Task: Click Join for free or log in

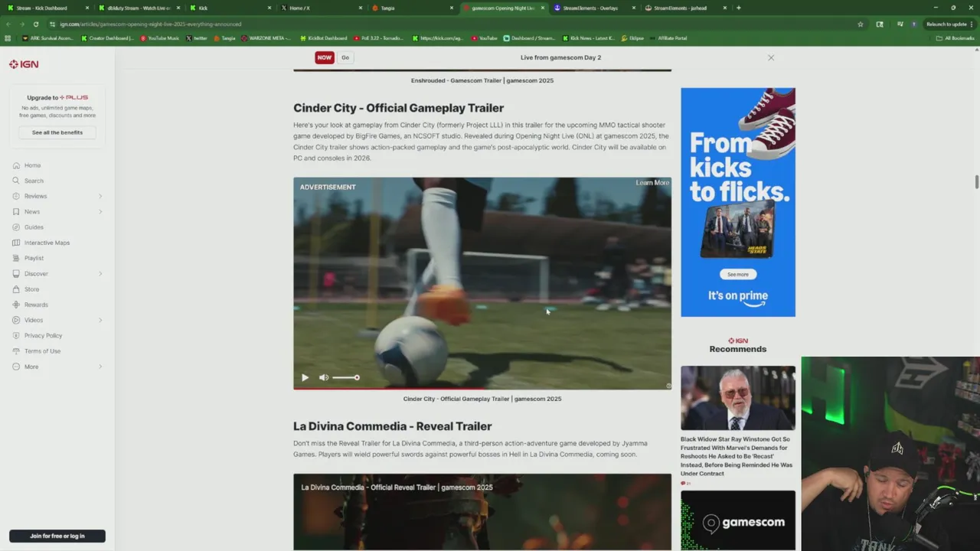Action: 57,536
